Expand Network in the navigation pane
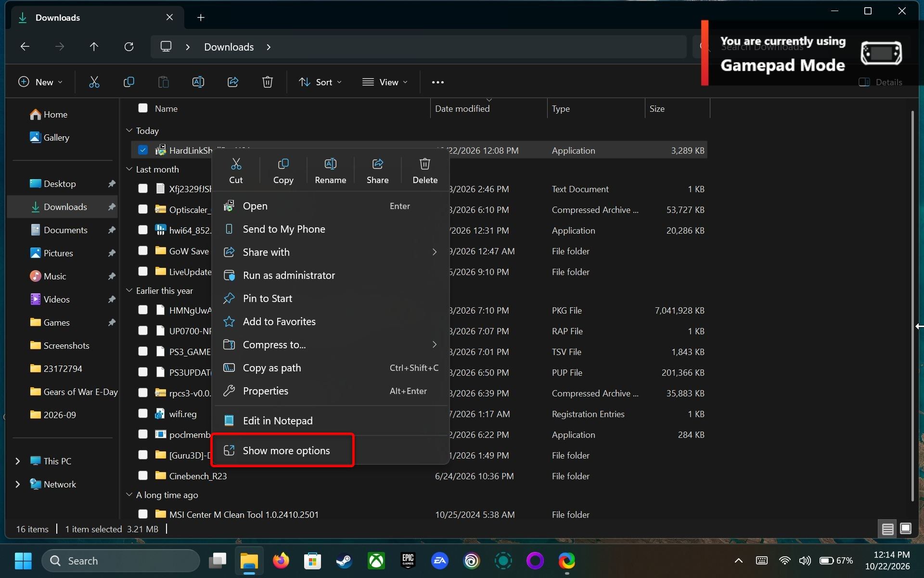 click(18, 484)
